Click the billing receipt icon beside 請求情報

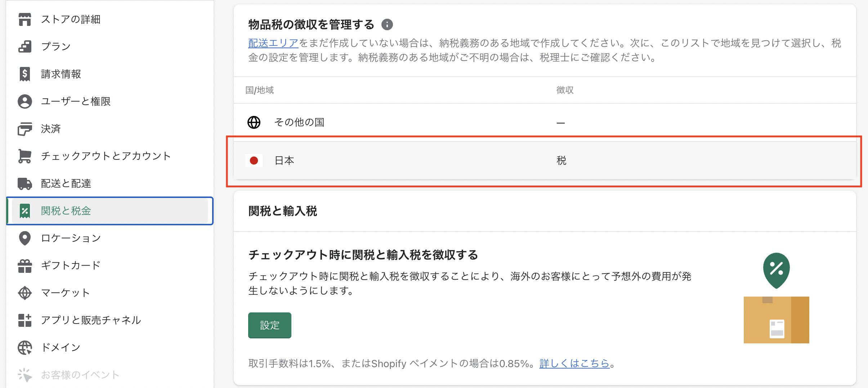pos(24,74)
